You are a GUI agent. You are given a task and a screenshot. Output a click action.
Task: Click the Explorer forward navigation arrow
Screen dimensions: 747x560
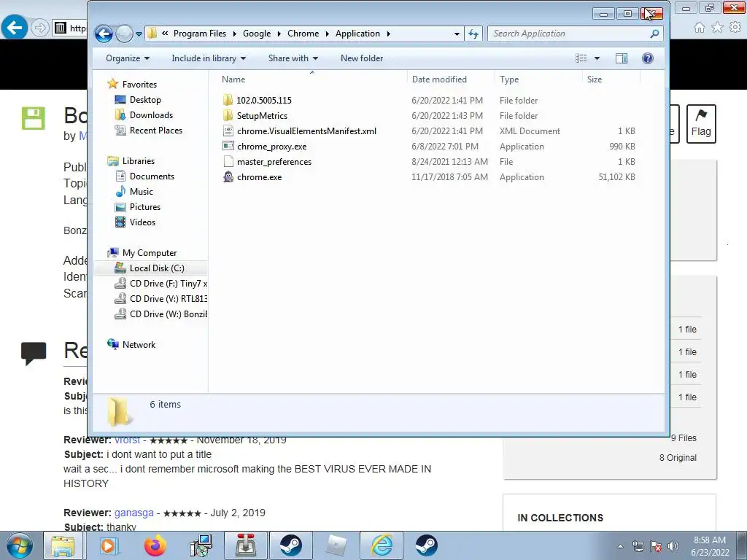(124, 34)
